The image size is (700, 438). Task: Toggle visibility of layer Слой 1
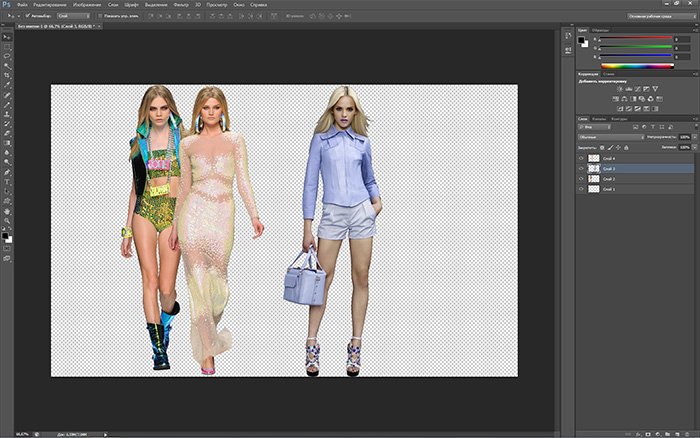(x=582, y=189)
